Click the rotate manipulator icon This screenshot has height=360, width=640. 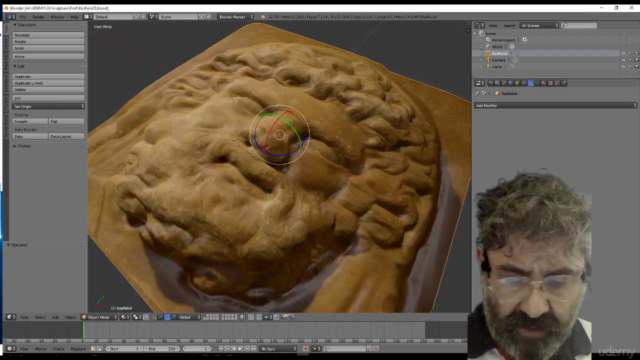click(167, 317)
